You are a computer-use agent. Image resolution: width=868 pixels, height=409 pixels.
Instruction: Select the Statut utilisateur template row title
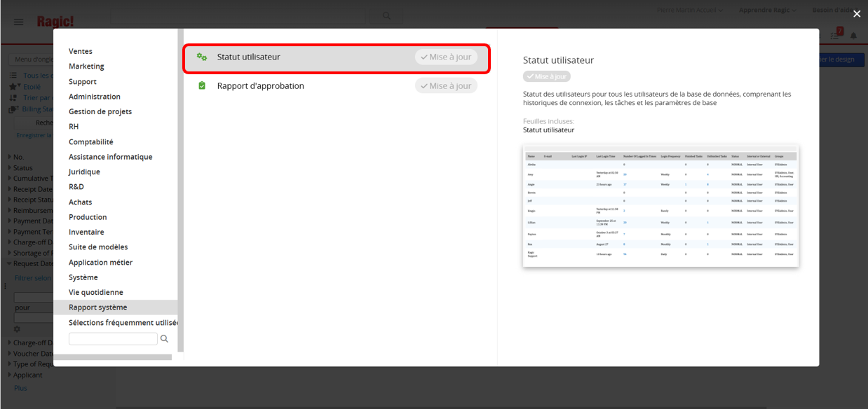[x=248, y=57]
